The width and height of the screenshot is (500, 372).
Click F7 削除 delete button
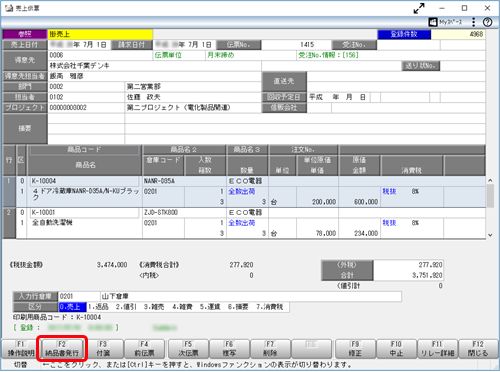[270, 349]
